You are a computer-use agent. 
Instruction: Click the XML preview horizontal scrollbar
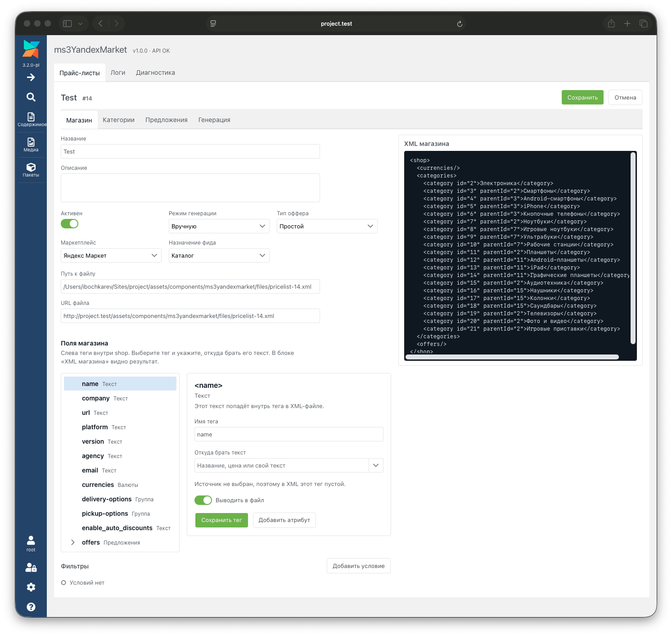pyautogui.click(x=512, y=357)
